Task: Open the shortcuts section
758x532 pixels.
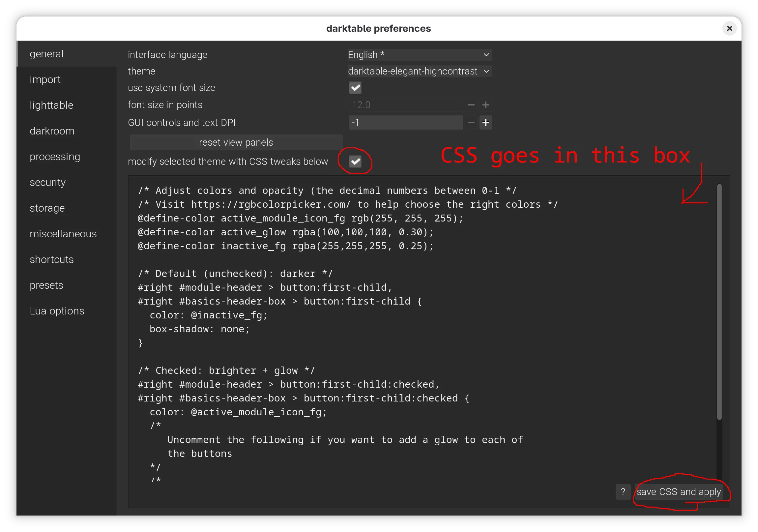Action: [51, 259]
